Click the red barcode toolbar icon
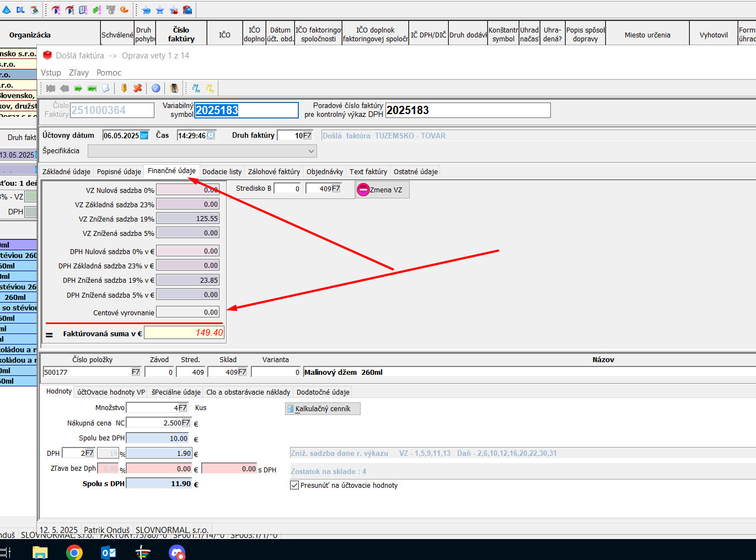756x560 pixels. pos(187,10)
